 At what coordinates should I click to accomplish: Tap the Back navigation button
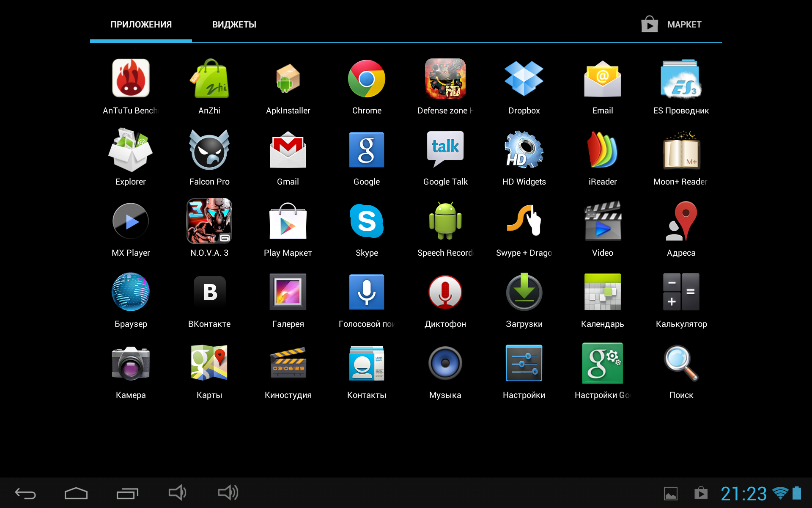click(x=25, y=493)
